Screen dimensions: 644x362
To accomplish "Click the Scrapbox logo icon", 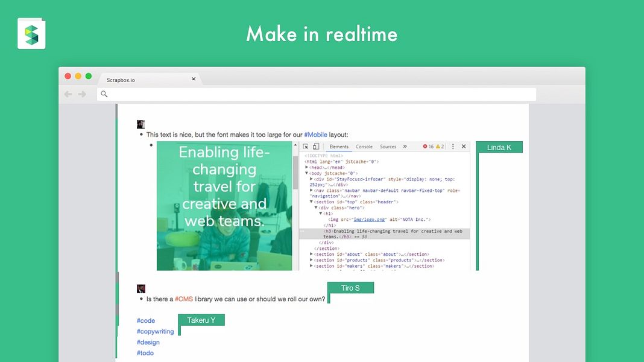I will click(x=31, y=34).
